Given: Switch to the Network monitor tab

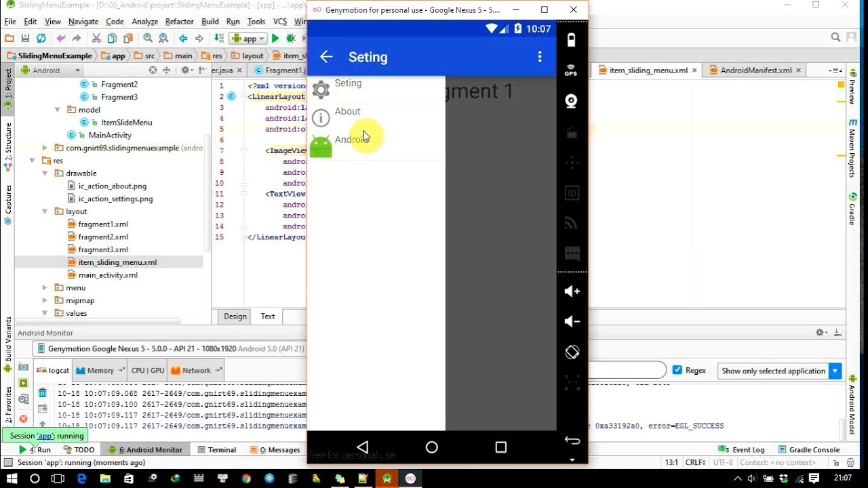Looking at the screenshot, I should click(197, 370).
